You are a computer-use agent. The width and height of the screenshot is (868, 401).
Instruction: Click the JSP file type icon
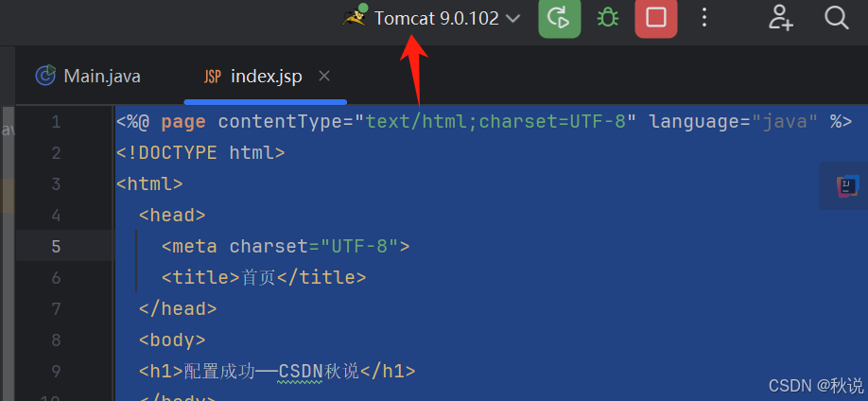tap(213, 77)
